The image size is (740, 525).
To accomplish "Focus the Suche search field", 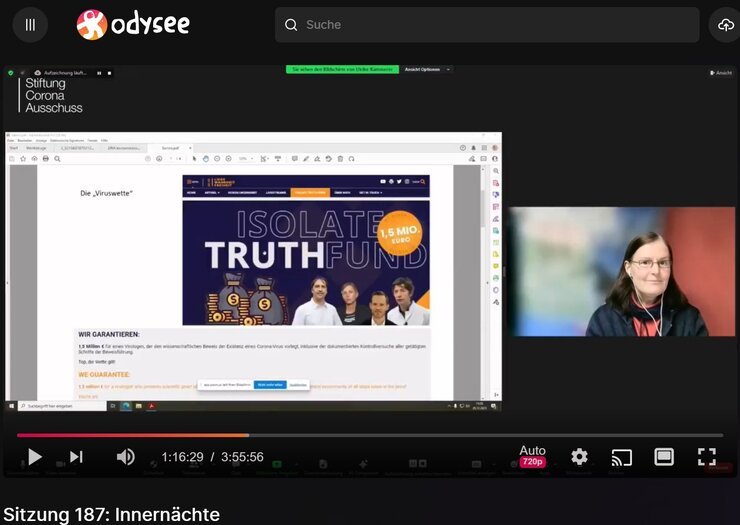I will 487,25.
